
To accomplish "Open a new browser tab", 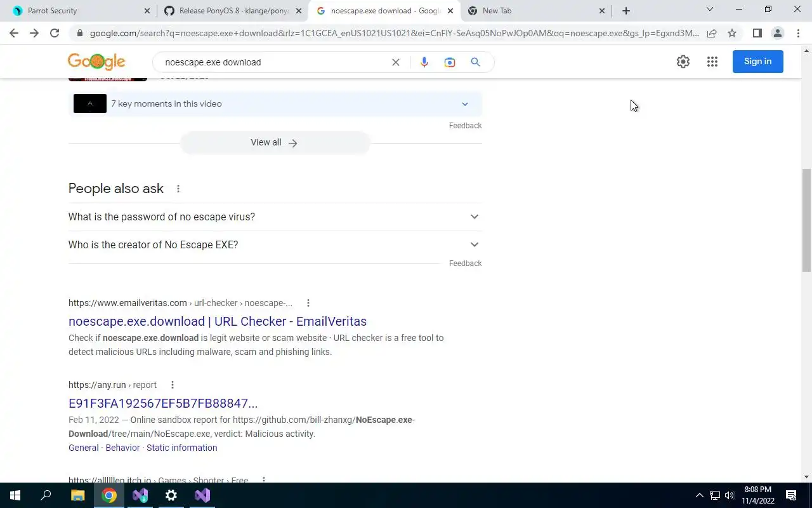I will 626,11.
